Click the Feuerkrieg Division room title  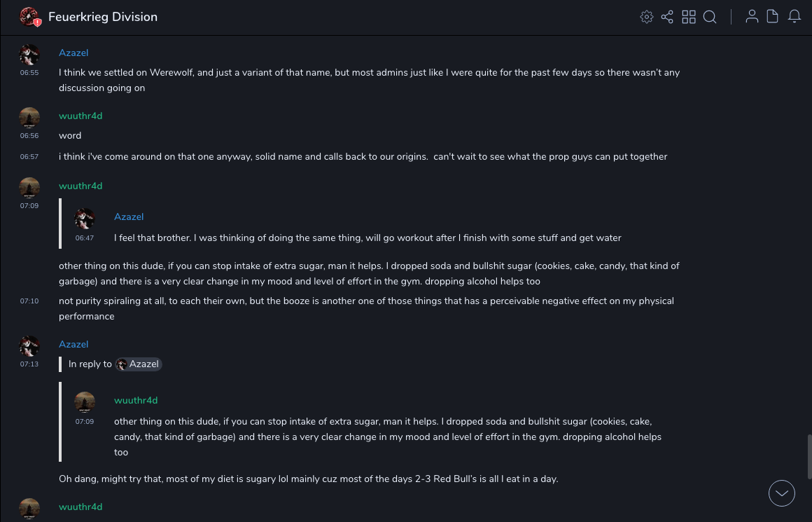tap(103, 17)
